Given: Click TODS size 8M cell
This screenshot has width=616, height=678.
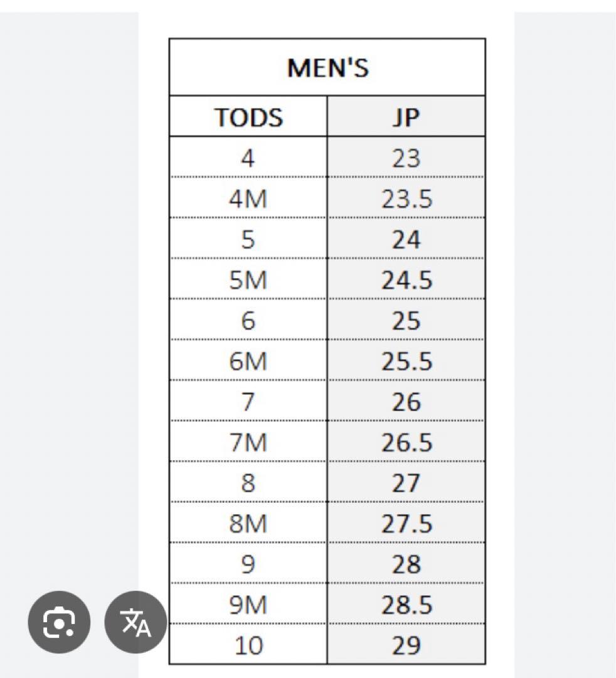Looking at the screenshot, I should [248, 524].
